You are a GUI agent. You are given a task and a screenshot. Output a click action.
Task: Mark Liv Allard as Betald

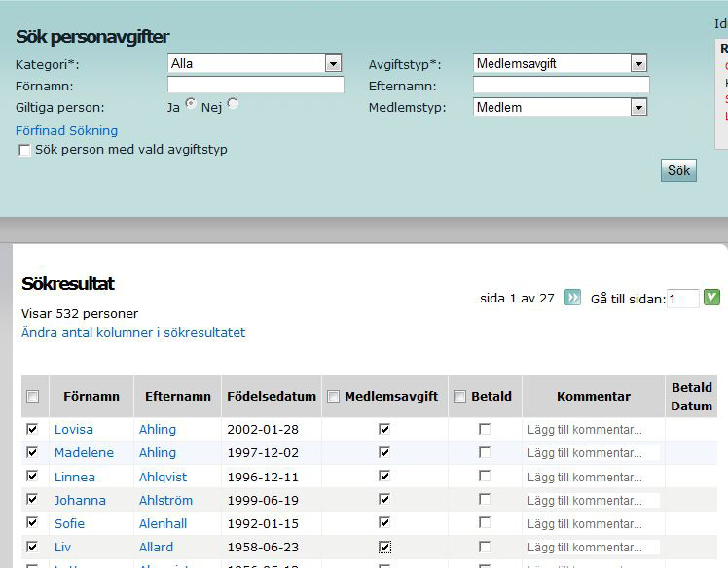(x=485, y=547)
